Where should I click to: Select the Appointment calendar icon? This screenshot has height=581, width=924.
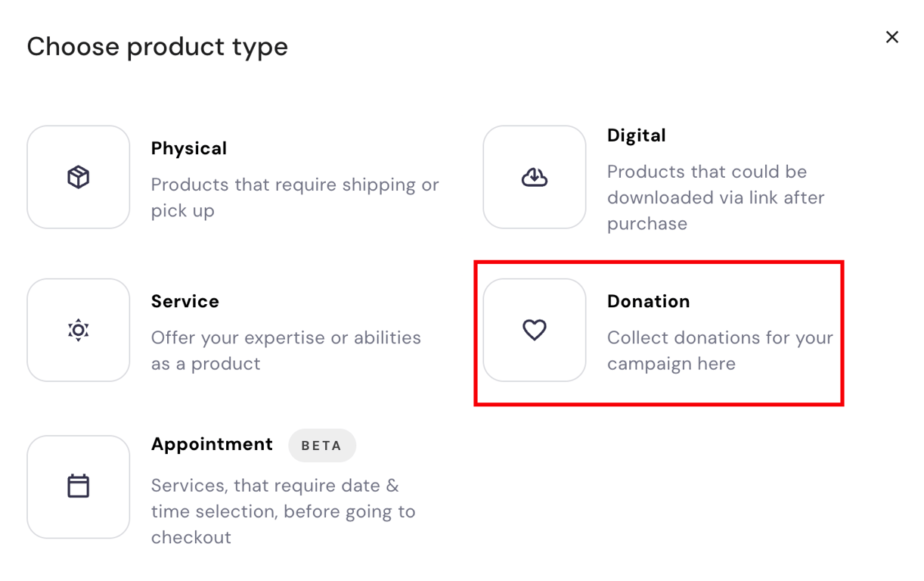tap(78, 486)
